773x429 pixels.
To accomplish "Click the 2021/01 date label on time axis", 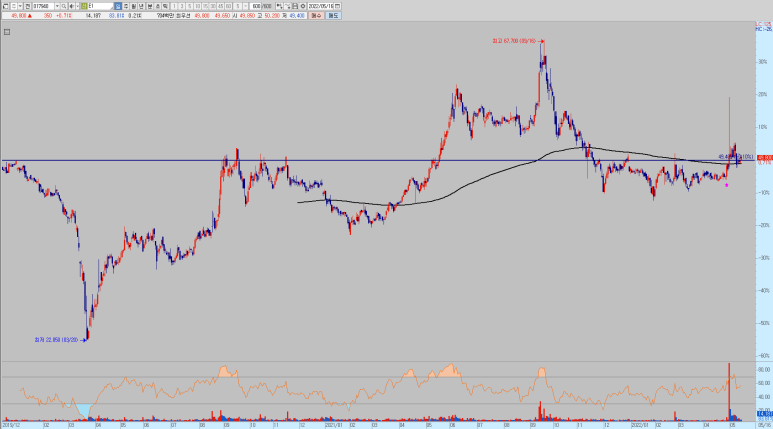I will point(333,425).
